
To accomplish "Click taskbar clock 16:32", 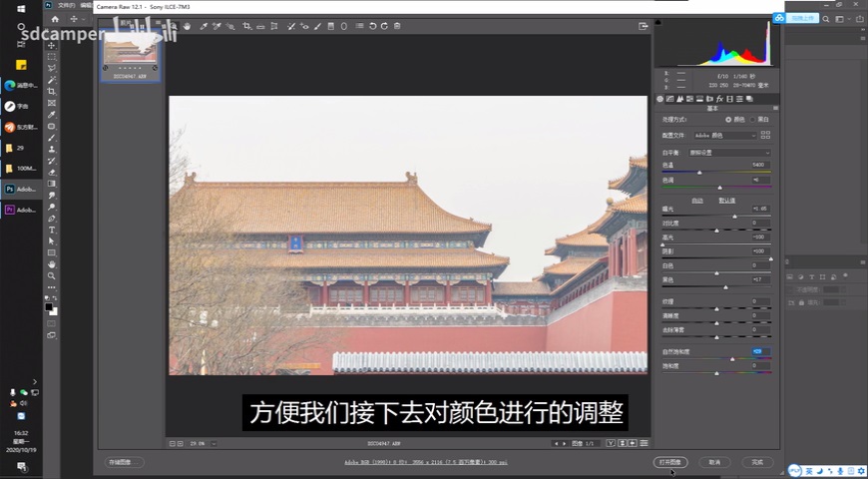I will 21,433.
